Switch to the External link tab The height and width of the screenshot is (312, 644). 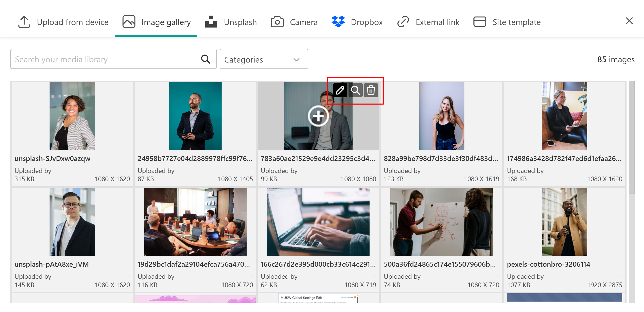click(428, 22)
